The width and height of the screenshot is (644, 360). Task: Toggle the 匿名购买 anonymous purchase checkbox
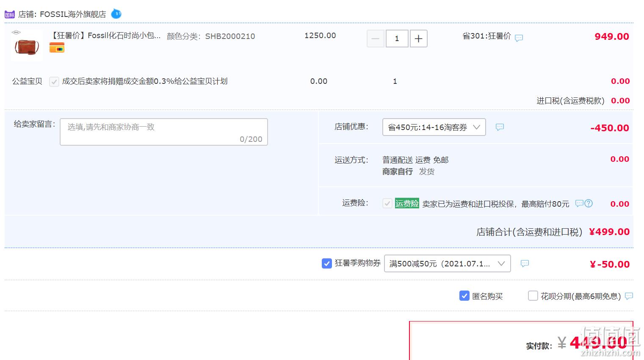464,296
